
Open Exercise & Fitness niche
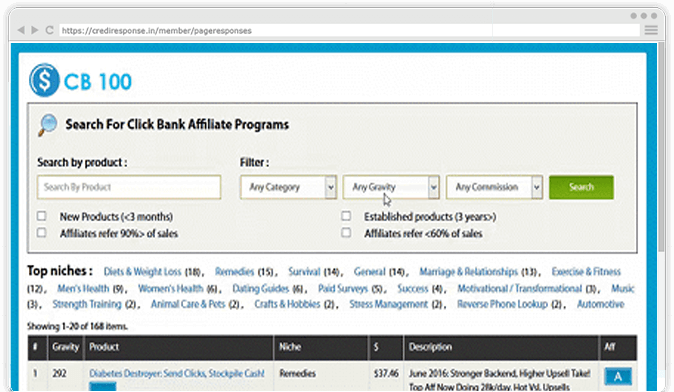click(586, 272)
